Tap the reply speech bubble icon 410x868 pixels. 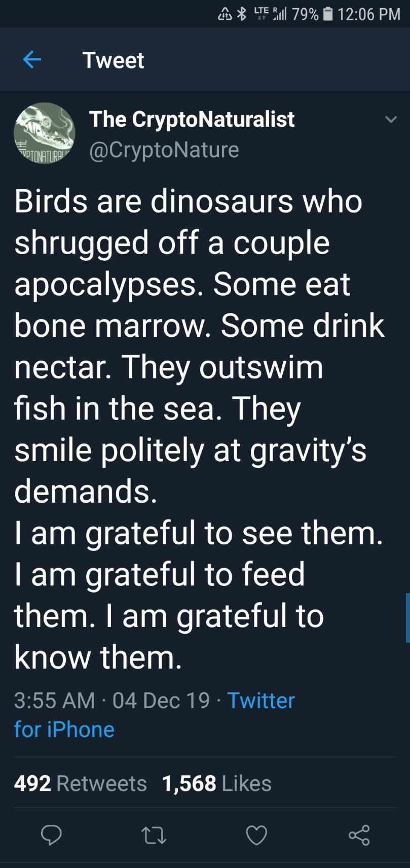click(x=51, y=836)
